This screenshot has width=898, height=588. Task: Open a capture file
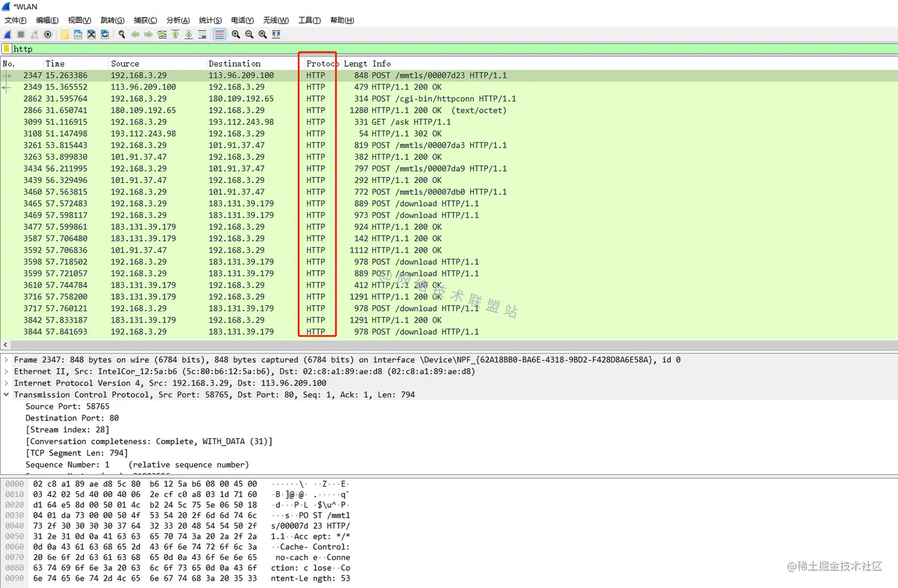click(65, 34)
